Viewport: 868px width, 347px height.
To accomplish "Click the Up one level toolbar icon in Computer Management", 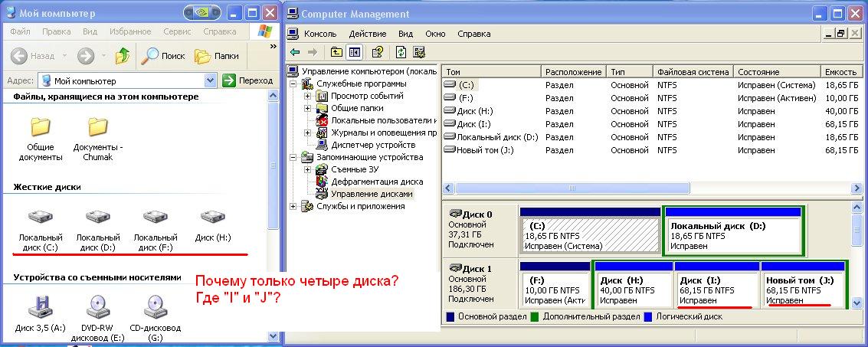I will (x=336, y=52).
